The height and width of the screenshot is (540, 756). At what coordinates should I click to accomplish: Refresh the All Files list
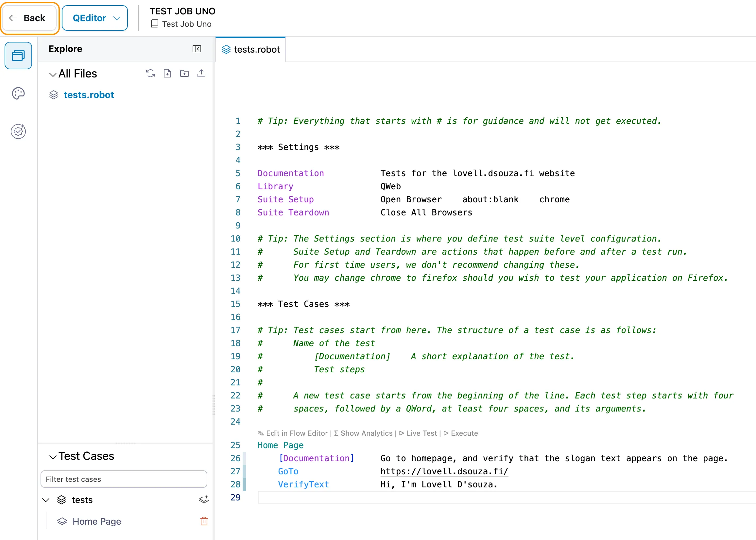click(x=150, y=73)
